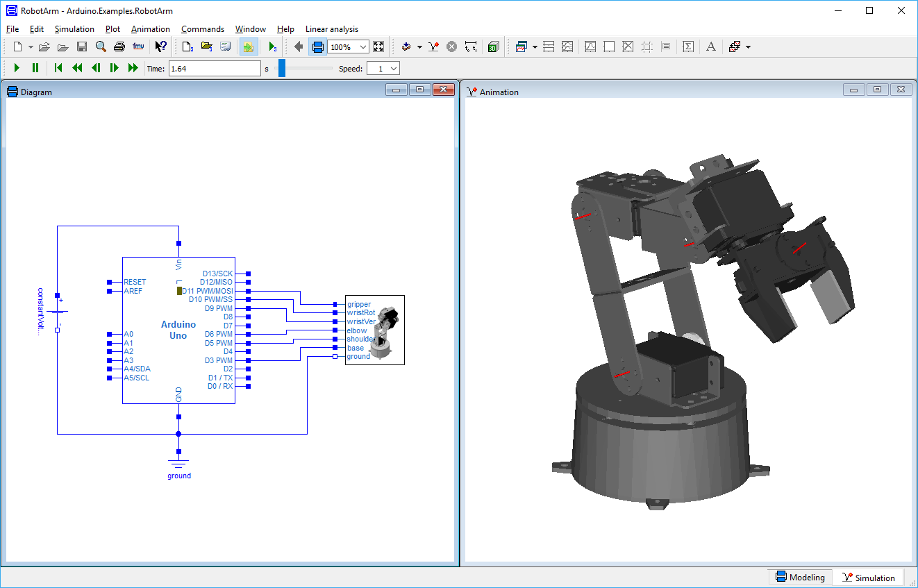Start animation playback with Play button
This screenshot has height=588, width=918.
tap(17, 68)
